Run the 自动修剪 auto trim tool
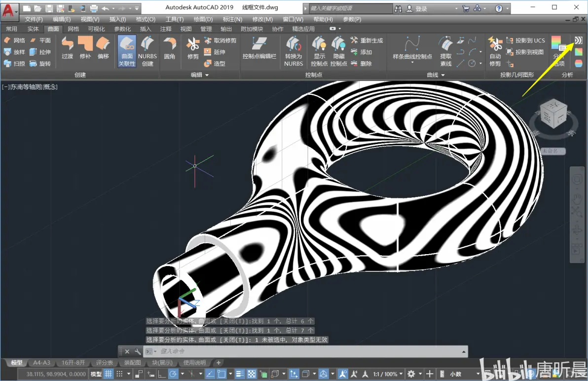The image size is (588, 381). point(495,51)
